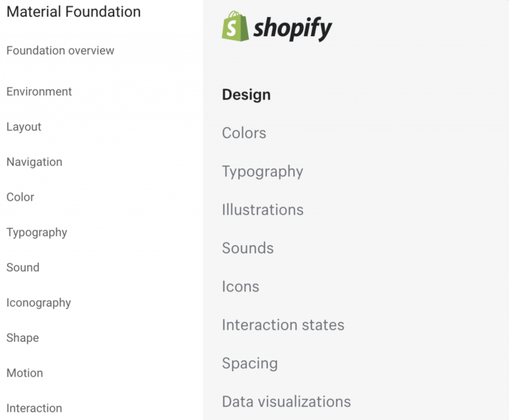Image resolution: width=509 pixels, height=420 pixels.
Task: Select Data visualizations menu item
Action: [286, 402]
